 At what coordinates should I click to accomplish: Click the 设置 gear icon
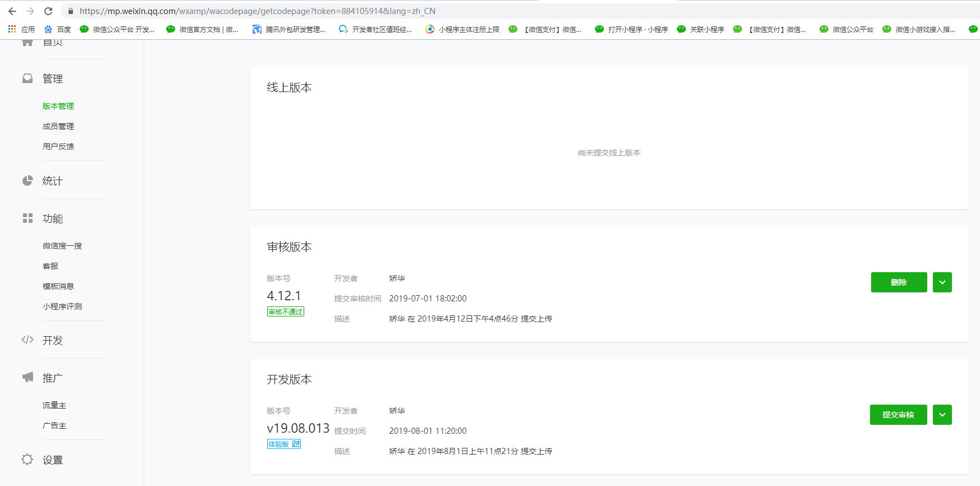tap(28, 460)
